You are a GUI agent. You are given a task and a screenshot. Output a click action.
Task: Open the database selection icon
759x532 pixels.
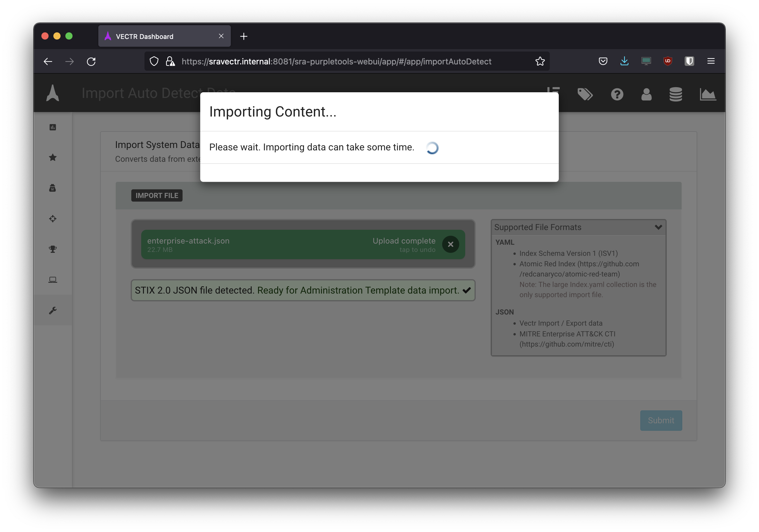675,94
